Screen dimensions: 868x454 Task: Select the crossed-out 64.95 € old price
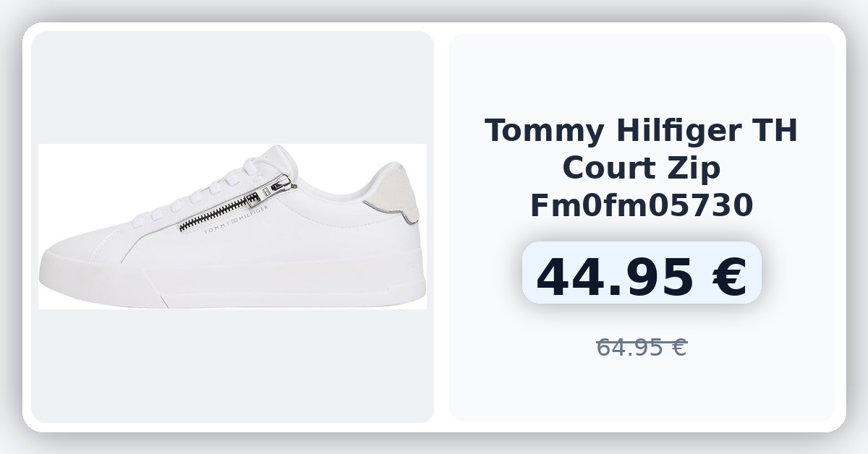(x=642, y=348)
